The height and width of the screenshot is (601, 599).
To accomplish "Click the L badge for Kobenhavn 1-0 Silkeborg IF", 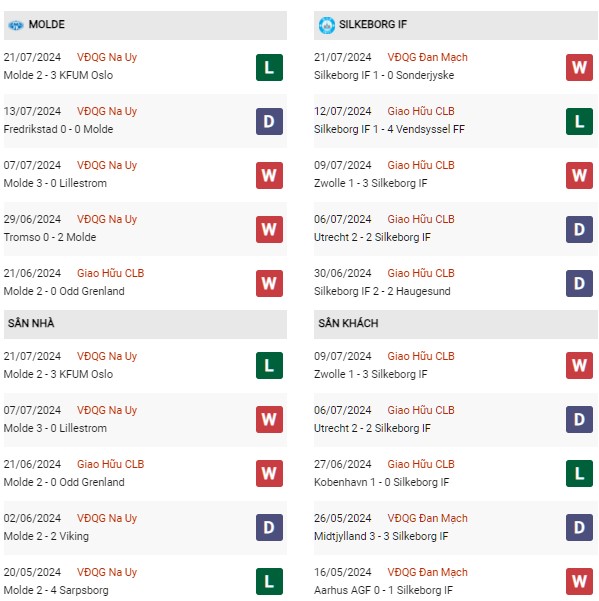I will pos(579,474).
